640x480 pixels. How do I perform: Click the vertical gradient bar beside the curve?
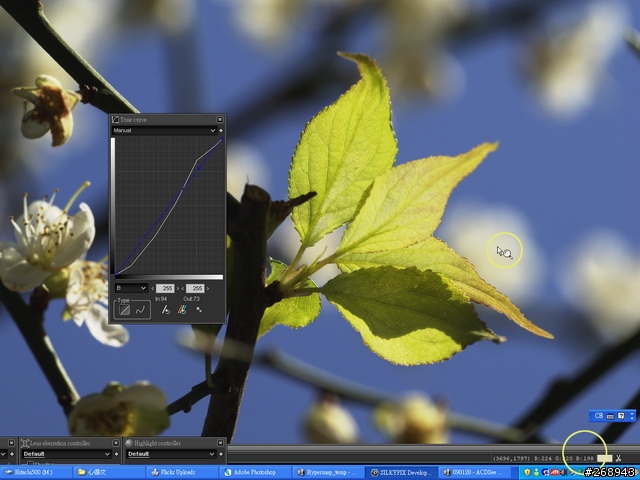coord(113,206)
